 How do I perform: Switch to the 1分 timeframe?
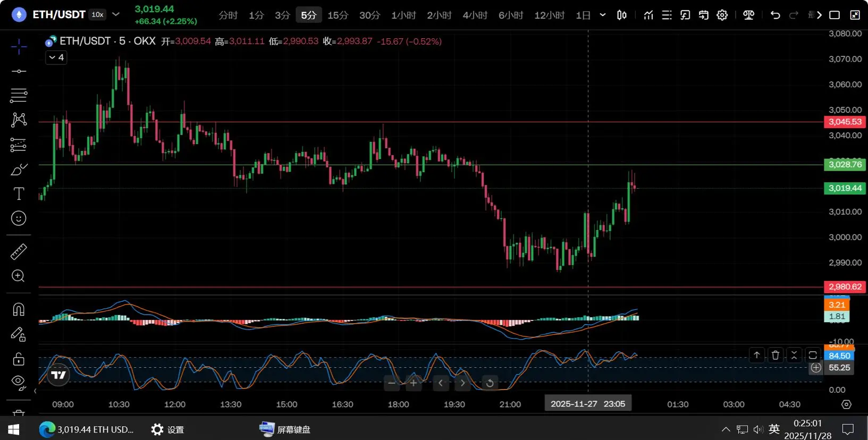click(256, 15)
